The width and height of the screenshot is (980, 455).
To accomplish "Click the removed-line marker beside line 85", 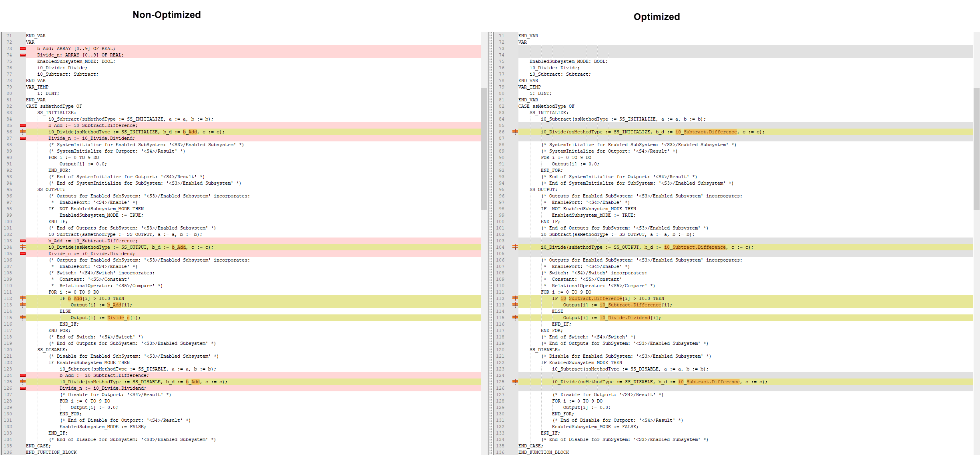I will (23, 126).
